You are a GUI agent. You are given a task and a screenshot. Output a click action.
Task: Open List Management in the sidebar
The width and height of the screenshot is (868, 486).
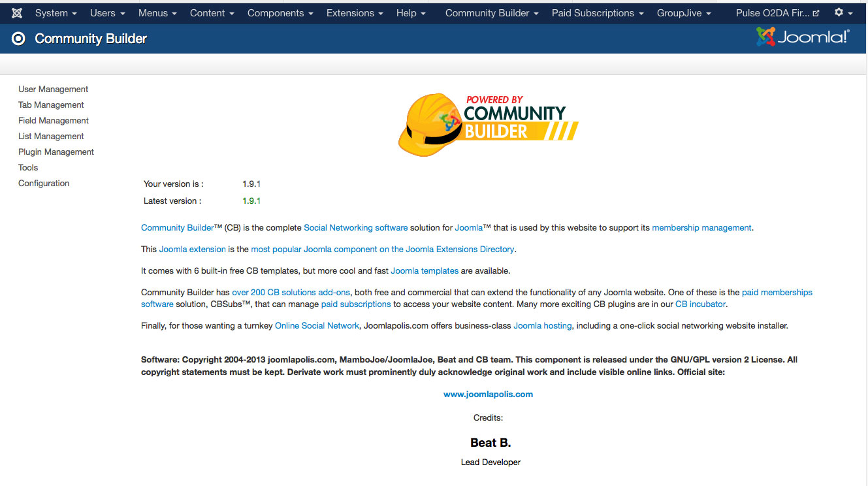51,137
